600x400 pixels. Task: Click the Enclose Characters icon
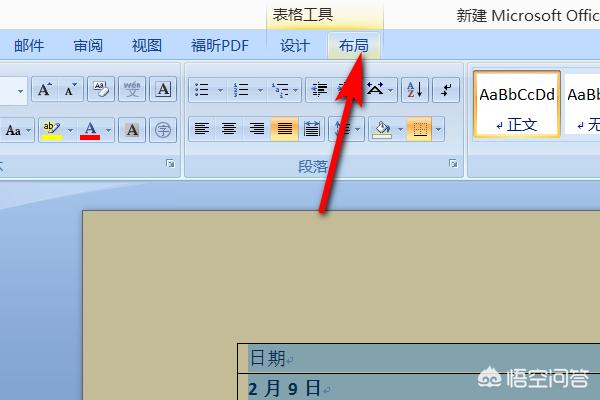tap(163, 130)
